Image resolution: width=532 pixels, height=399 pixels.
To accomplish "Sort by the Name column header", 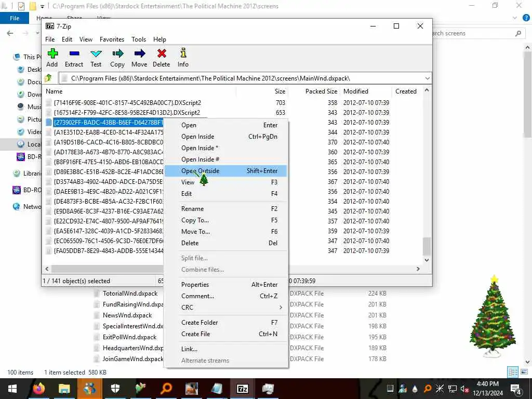I will tap(139, 91).
